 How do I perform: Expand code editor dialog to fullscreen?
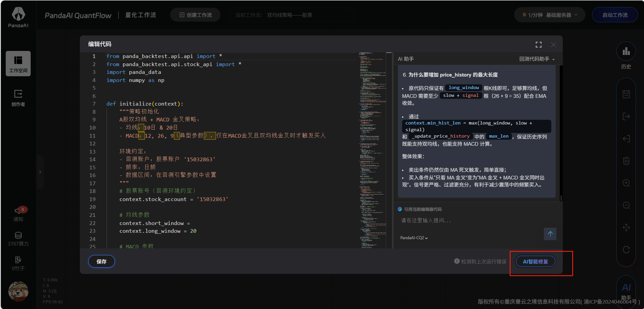(x=539, y=45)
